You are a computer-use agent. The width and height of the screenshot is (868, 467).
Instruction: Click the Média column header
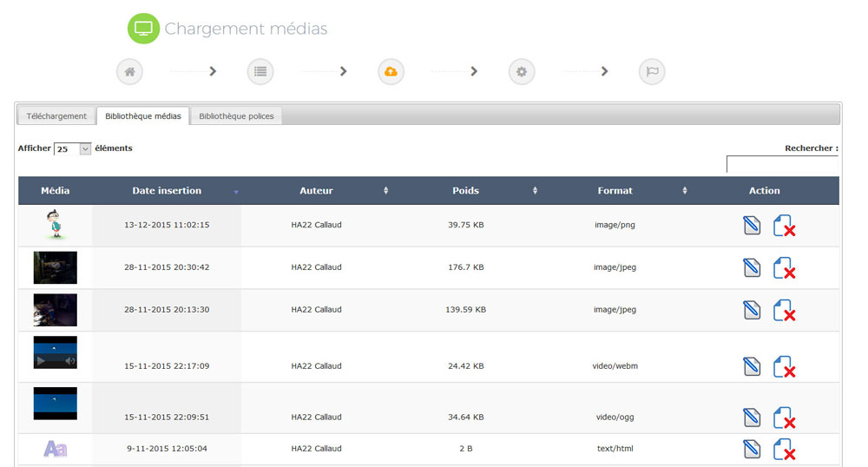pyautogui.click(x=56, y=190)
